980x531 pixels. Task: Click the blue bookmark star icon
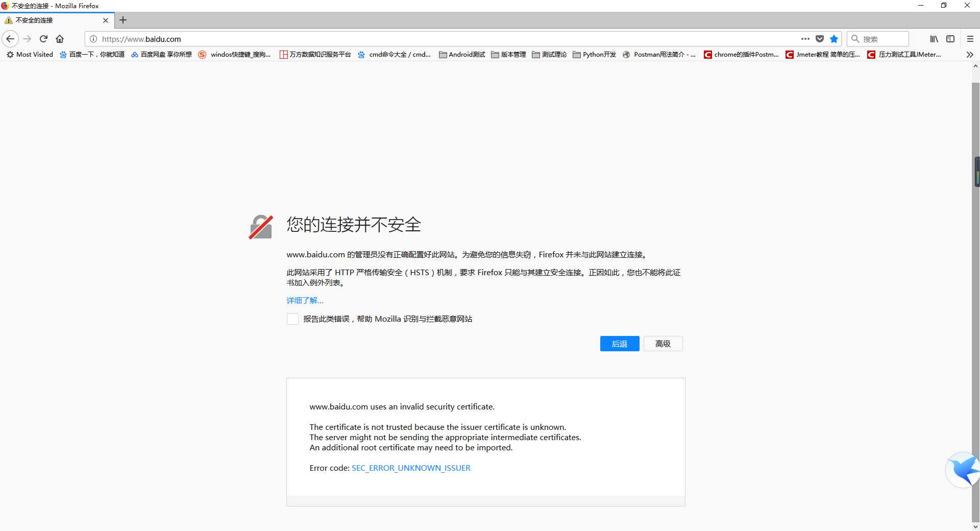pyautogui.click(x=834, y=39)
